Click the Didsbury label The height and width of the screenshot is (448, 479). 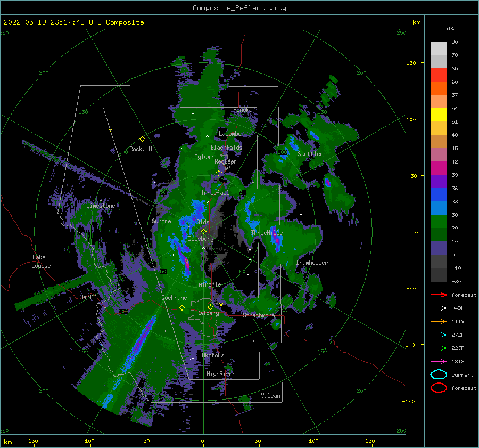(201, 239)
